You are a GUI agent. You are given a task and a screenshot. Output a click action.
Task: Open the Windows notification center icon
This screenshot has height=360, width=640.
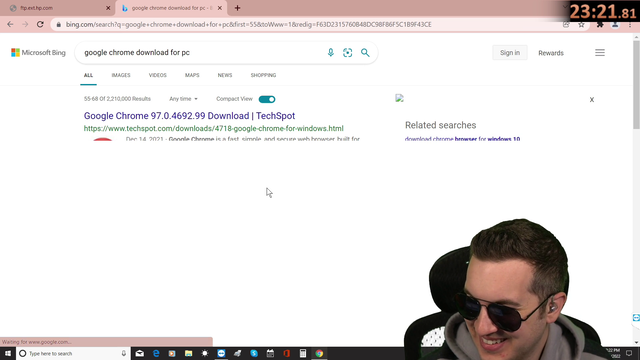pyautogui.click(x=629, y=353)
